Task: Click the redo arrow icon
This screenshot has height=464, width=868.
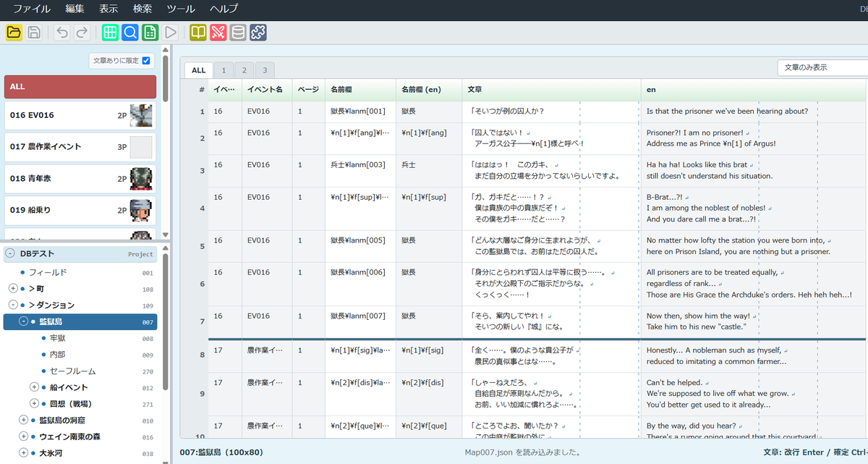Action: tap(82, 32)
